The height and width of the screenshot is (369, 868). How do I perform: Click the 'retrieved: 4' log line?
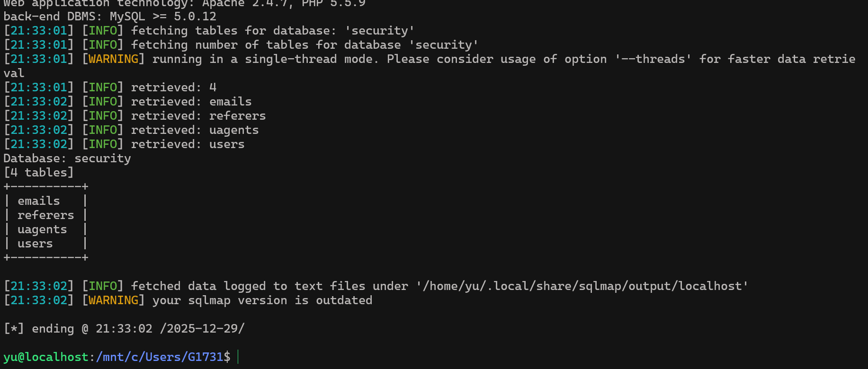click(173, 88)
